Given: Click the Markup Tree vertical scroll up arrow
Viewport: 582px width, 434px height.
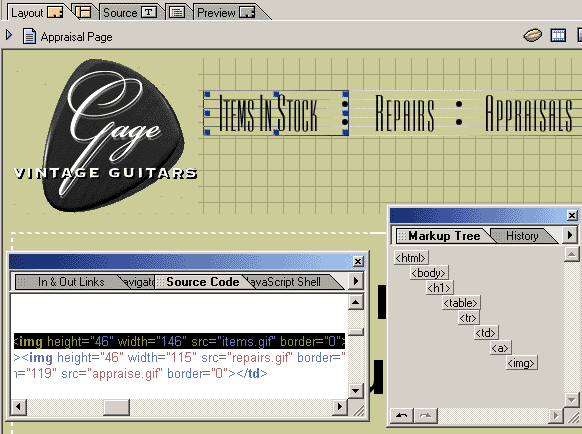Looking at the screenshot, I should 572,254.
